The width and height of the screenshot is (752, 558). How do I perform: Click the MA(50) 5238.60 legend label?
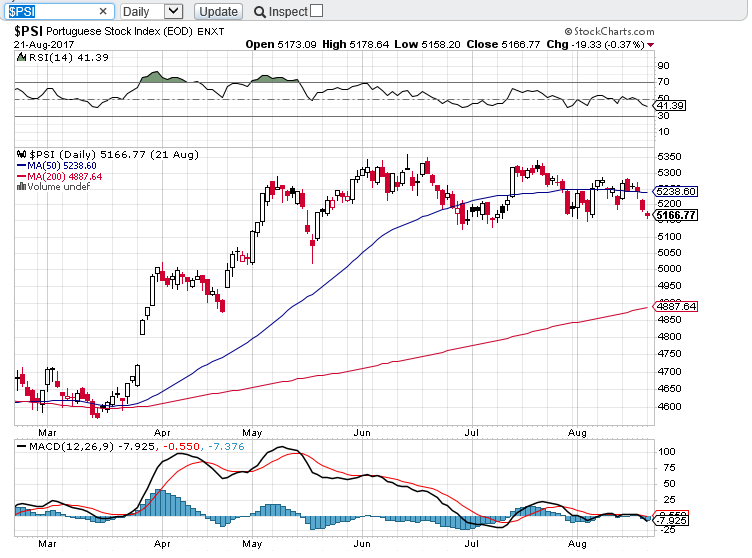[61, 166]
